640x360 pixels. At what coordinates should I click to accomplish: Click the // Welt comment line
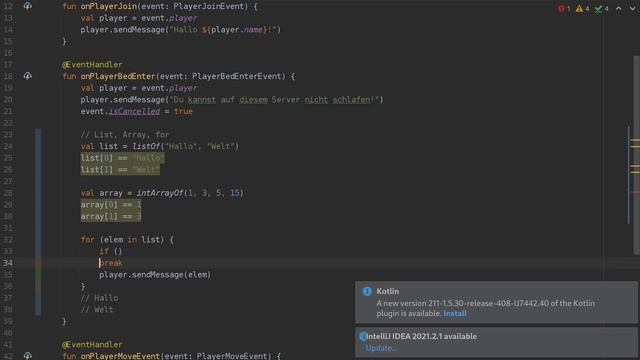tap(97, 310)
